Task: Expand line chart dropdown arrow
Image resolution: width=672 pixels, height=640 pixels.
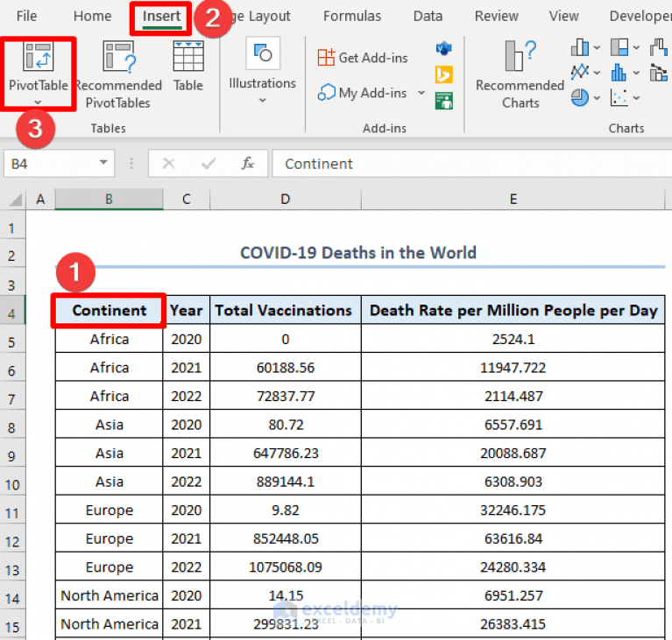Action: click(x=597, y=73)
